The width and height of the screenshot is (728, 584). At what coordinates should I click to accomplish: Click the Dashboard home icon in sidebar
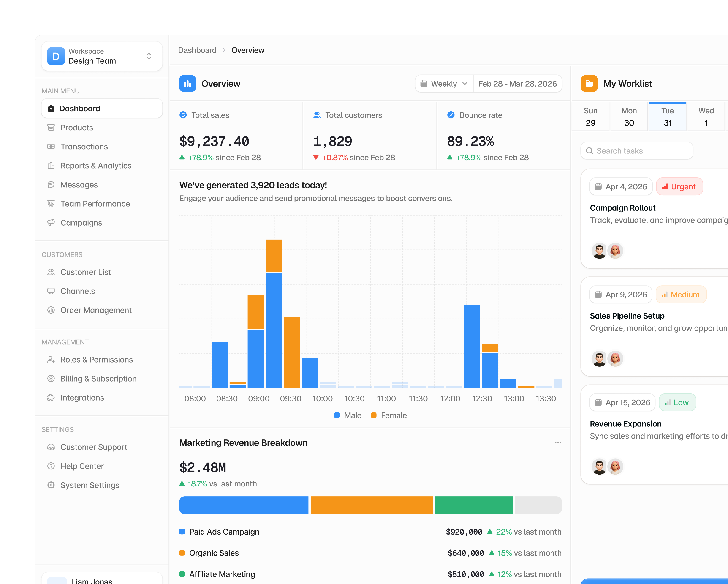pos(51,108)
